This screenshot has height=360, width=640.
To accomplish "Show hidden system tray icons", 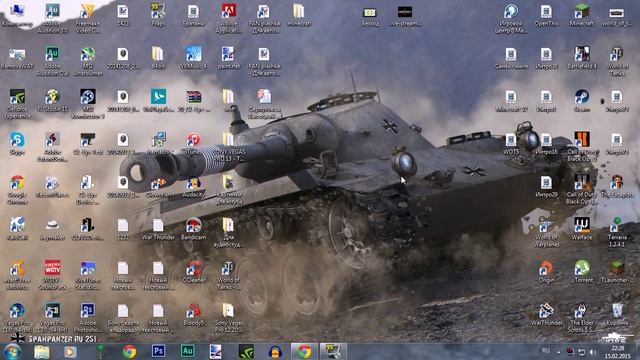I will [558, 352].
